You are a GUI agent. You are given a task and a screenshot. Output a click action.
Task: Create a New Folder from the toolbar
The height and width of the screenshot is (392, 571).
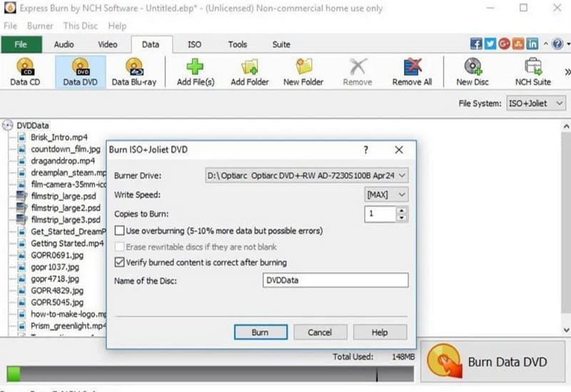[x=303, y=67]
